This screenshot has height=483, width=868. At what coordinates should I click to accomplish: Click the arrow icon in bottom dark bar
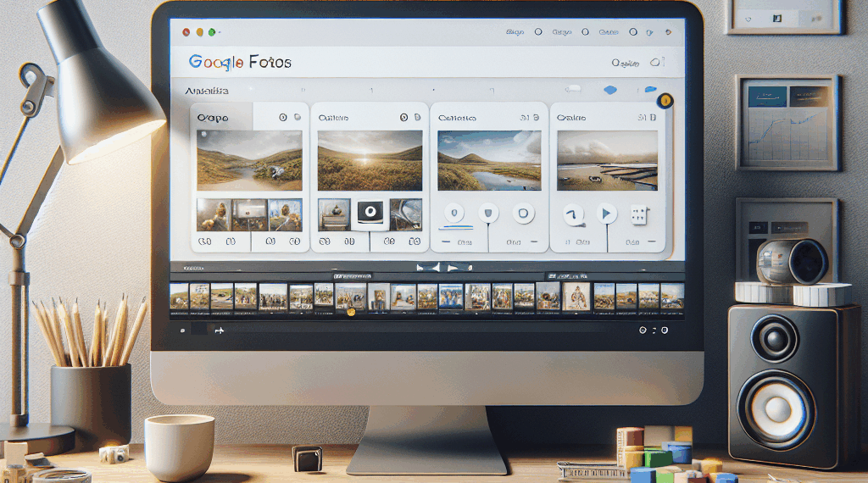point(220,330)
